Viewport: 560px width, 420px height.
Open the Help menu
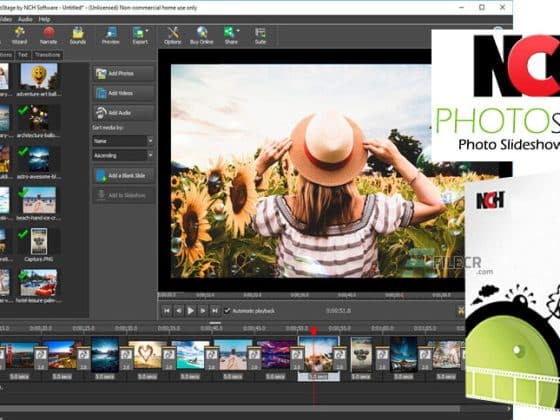pos(44,19)
